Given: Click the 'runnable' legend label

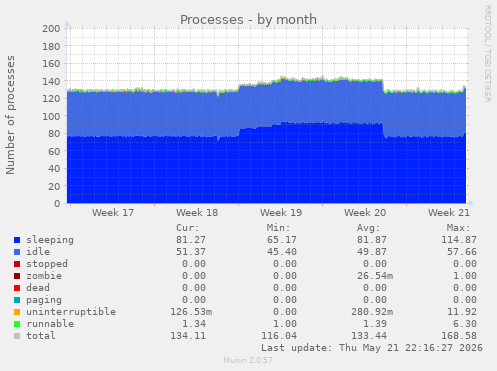Looking at the screenshot, I should (50, 324).
